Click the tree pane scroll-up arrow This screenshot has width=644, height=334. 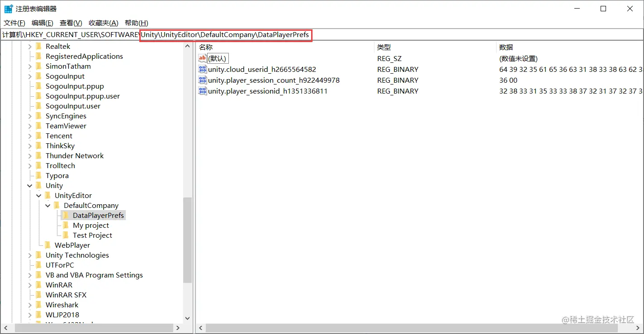(188, 46)
